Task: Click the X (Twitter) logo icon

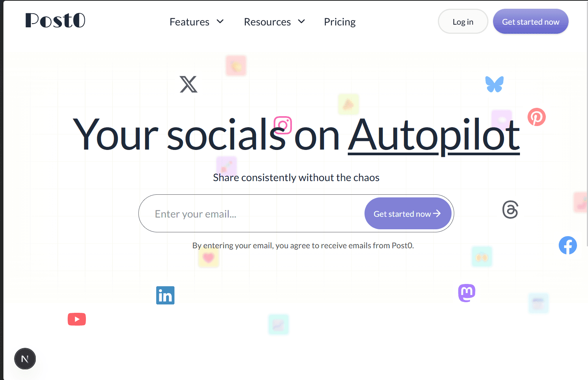Action: click(x=189, y=84)
